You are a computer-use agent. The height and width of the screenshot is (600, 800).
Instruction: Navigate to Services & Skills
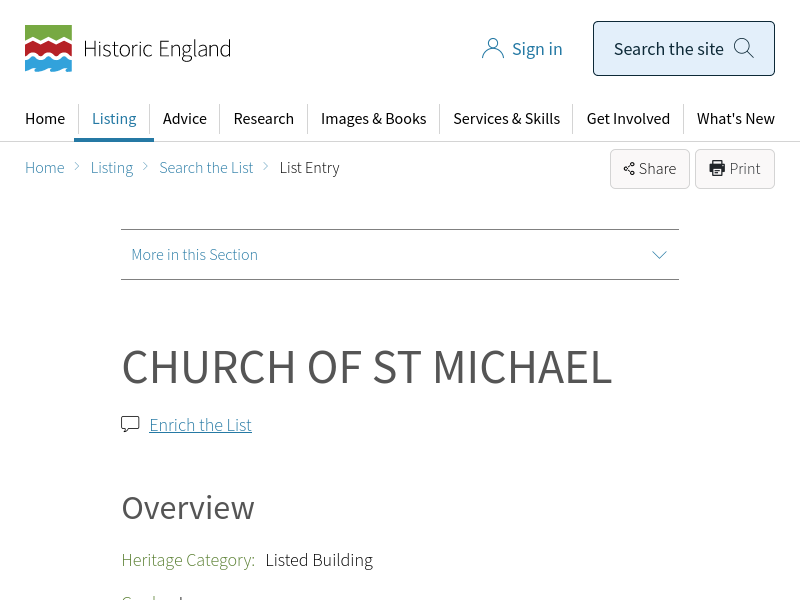(506, 119)
